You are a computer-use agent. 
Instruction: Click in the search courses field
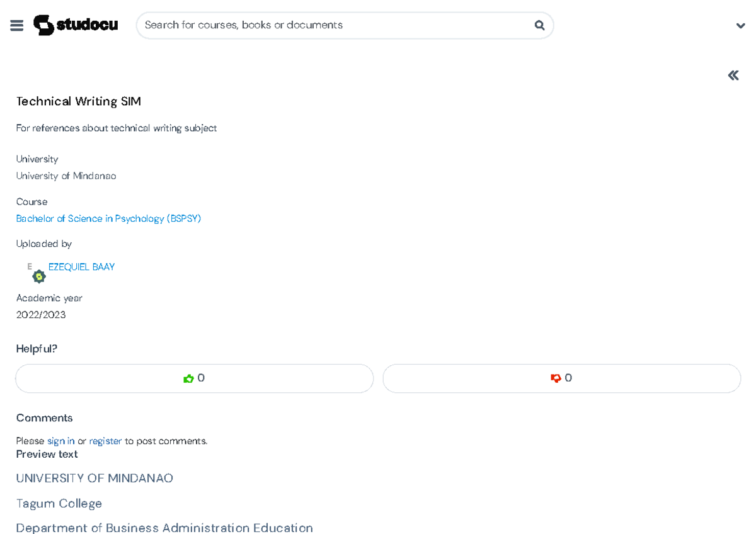[334, 25]
